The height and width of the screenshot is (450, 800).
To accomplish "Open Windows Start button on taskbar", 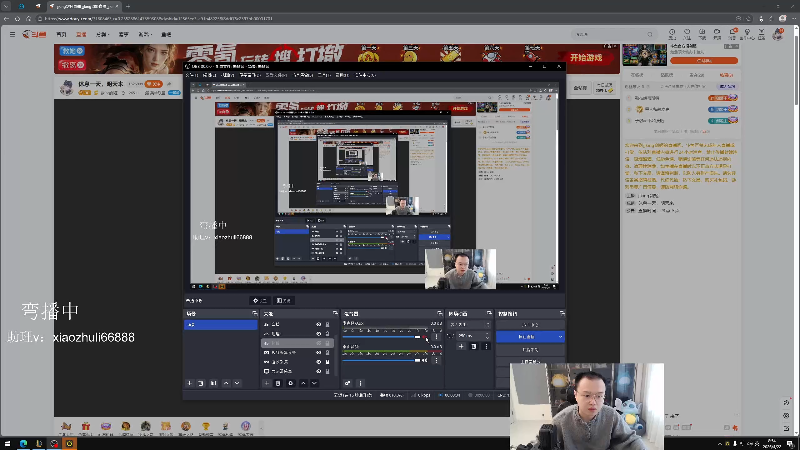I will (7, 443).
